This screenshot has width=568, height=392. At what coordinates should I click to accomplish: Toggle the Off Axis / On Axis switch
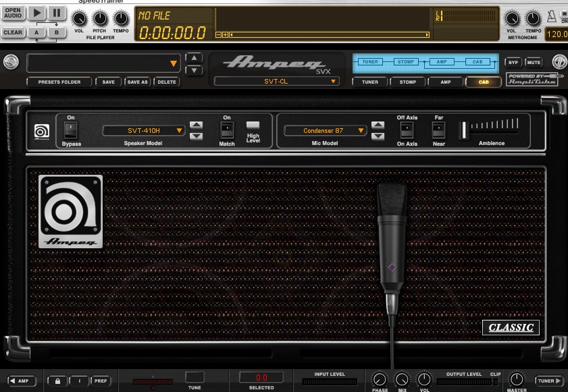point(407,130)
